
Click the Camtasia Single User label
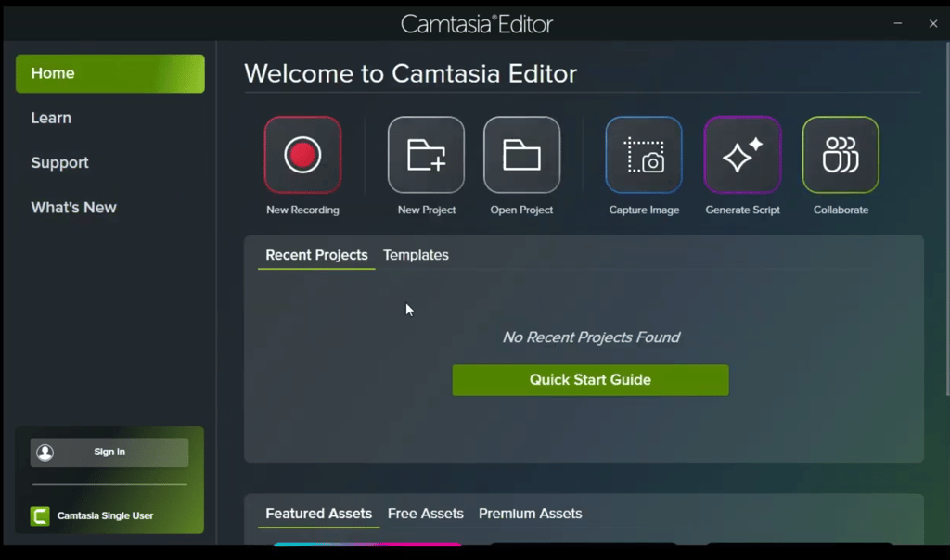click(x=105, y=515)
